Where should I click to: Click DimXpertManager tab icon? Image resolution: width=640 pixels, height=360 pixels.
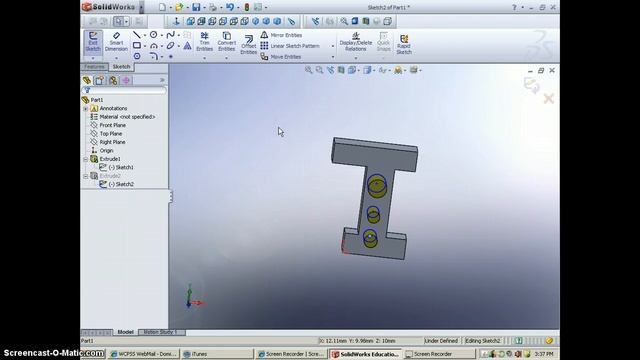click(126, 80)
